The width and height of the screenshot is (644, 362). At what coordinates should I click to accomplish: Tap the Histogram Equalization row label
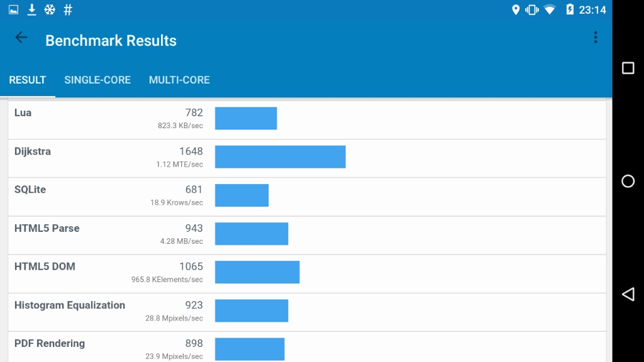(70, 305)
